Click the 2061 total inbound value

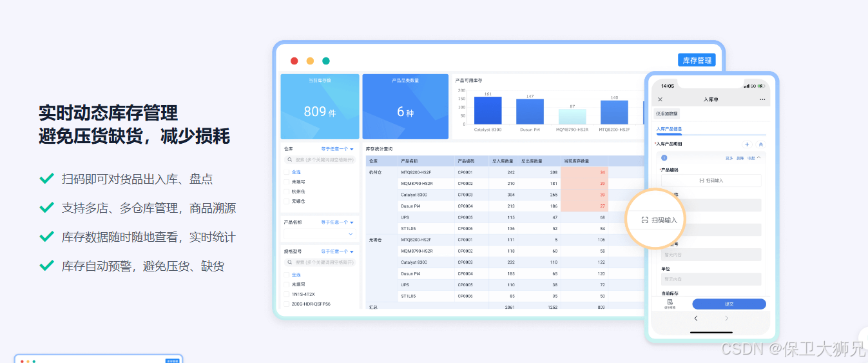point(510,308)
